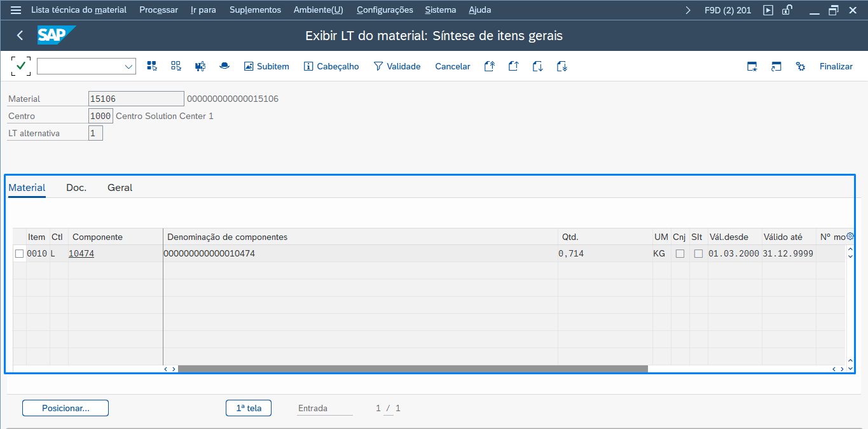Click the Válido até cell 31.12.9999

789,253
